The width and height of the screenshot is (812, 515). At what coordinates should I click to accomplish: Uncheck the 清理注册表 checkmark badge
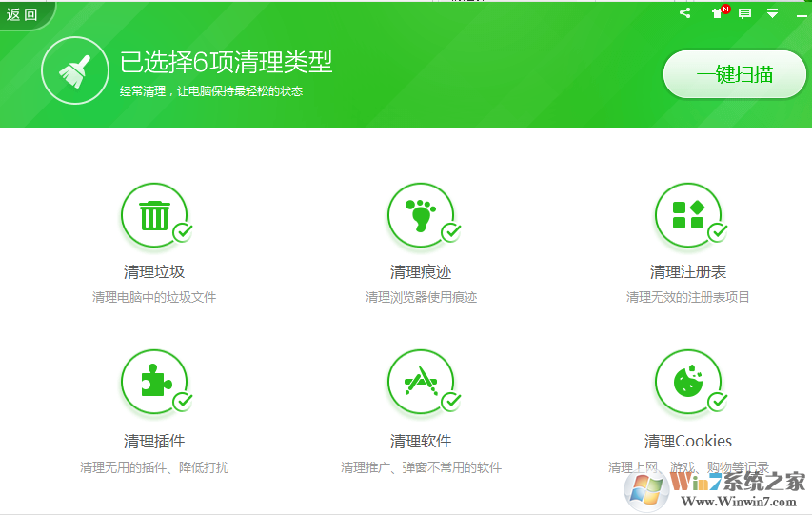pos(718,232)
